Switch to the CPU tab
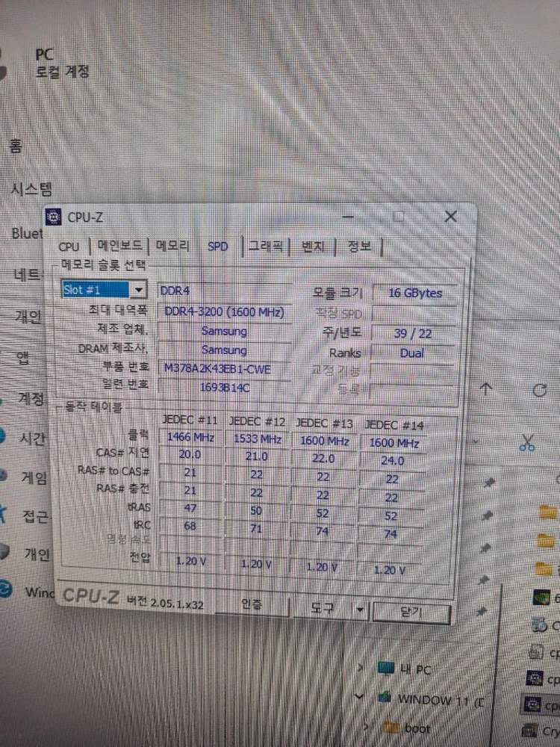 pyautogui.click(x=69, y=247)
